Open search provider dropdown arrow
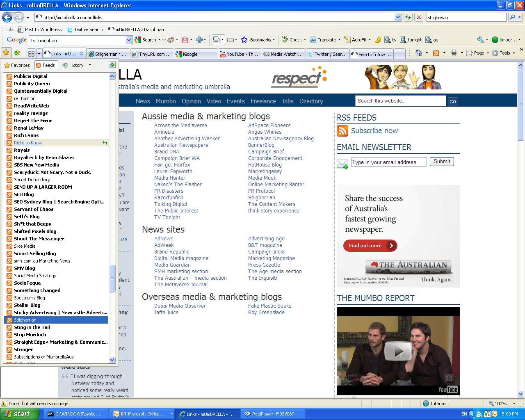525x420 pixels. [520, 17]
